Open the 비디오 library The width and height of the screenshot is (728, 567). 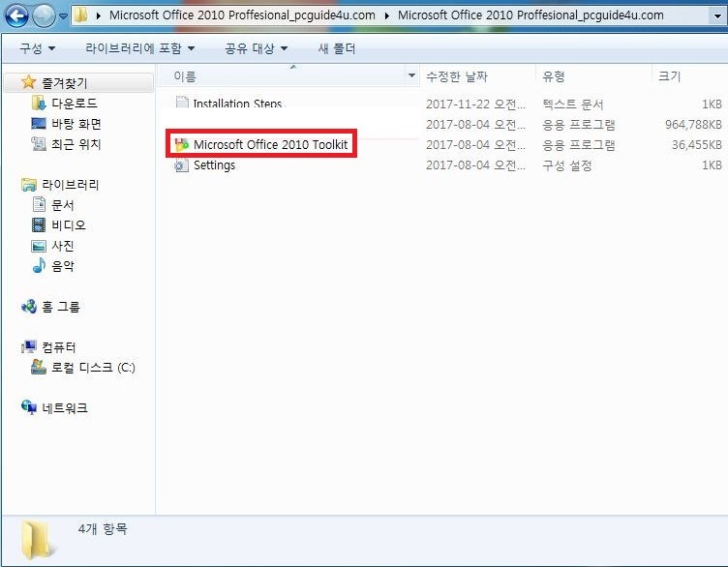69,225
